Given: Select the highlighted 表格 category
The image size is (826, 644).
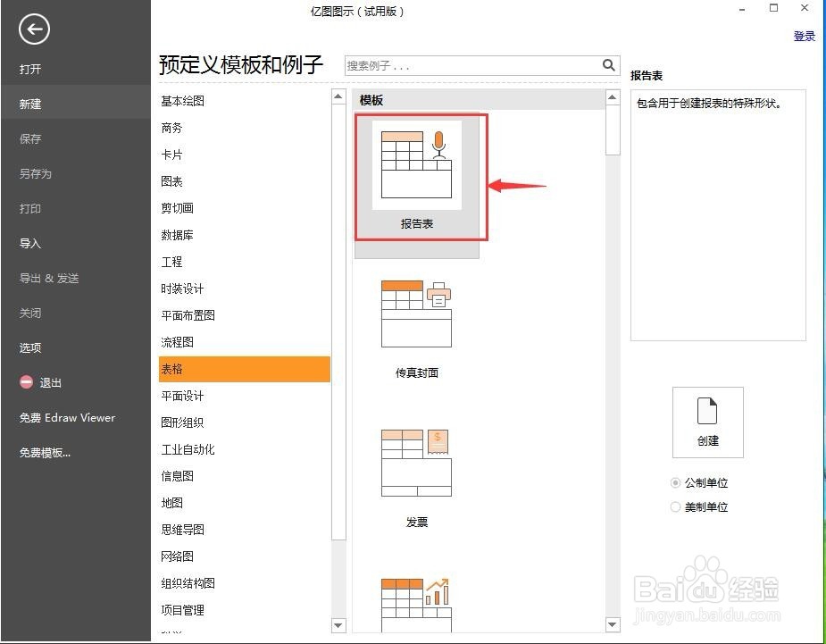Looking at the screenshot, I should point(245,369).
